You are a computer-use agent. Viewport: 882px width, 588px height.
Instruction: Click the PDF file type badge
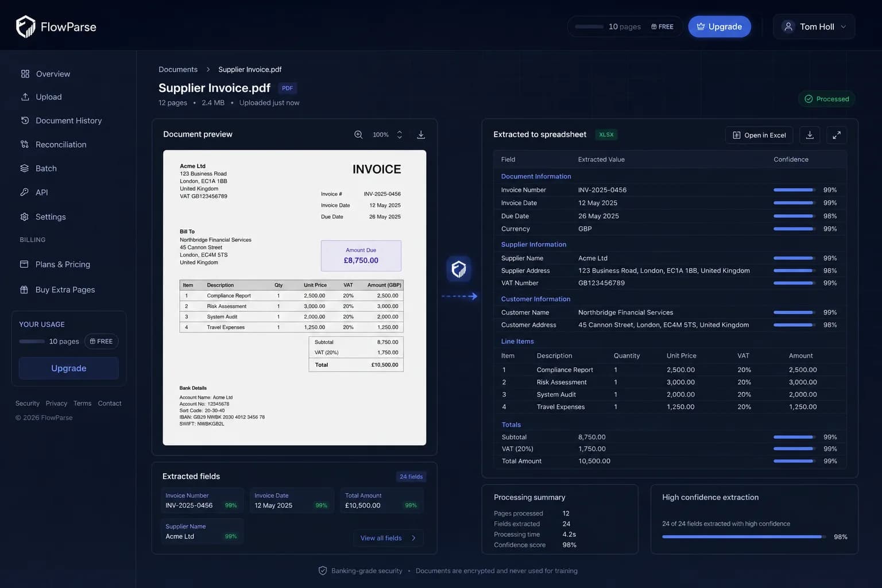[288, 88]
